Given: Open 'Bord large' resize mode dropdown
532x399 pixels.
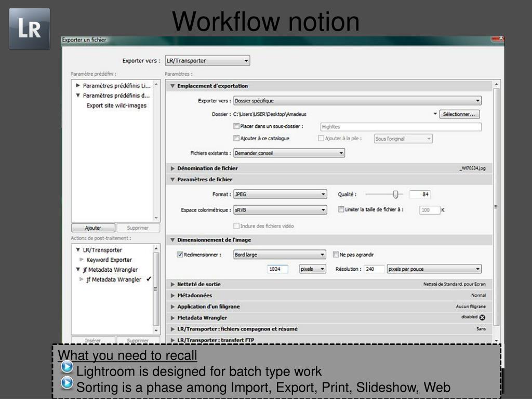Looking at the screenshot, I should (x=280, y=255).
